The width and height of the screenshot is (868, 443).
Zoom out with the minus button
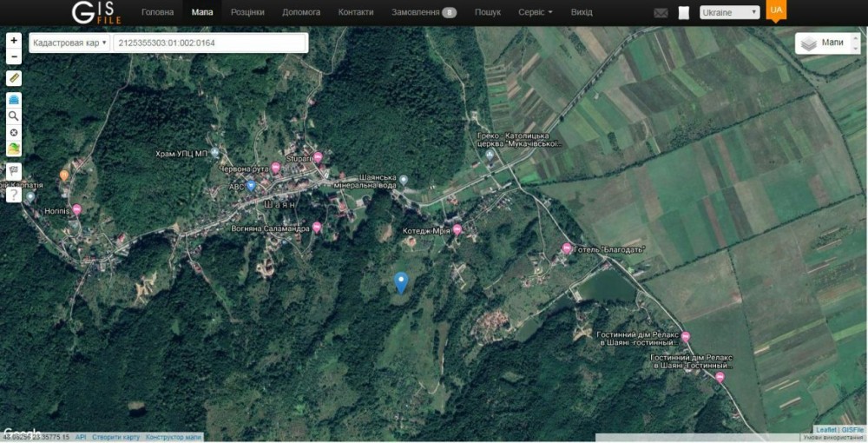[x=14, y=56]
